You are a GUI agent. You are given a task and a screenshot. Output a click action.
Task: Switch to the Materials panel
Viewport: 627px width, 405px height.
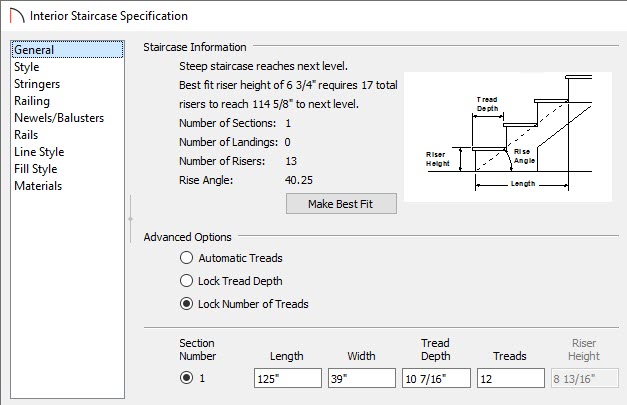coord(38,186)
